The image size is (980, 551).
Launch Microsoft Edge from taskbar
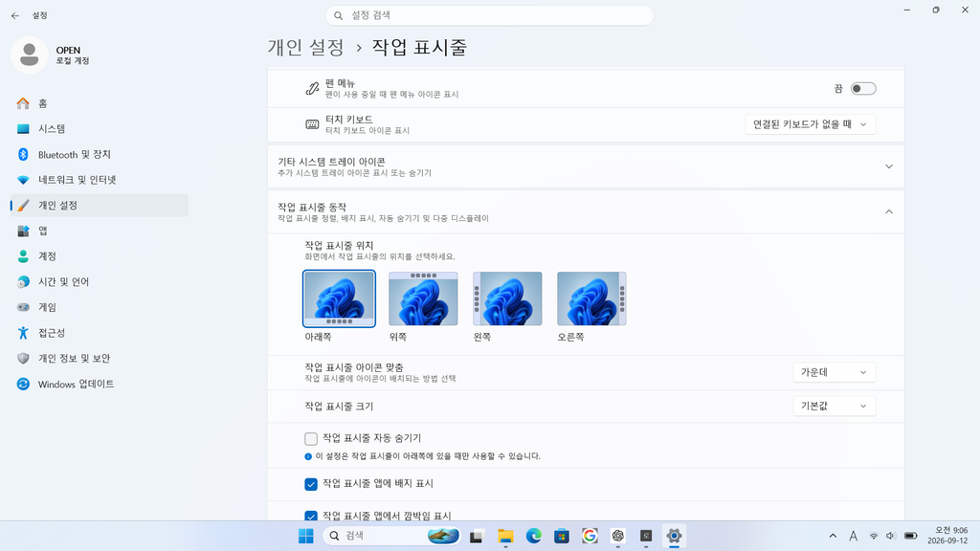533,536
